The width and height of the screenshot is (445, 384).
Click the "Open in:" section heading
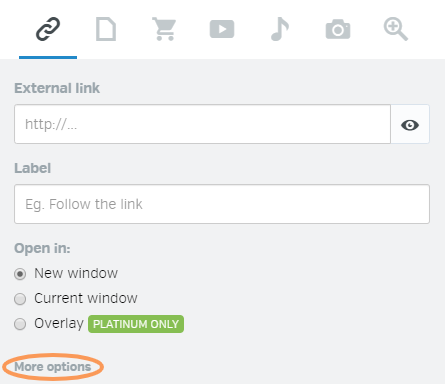(x=42, y=248)
